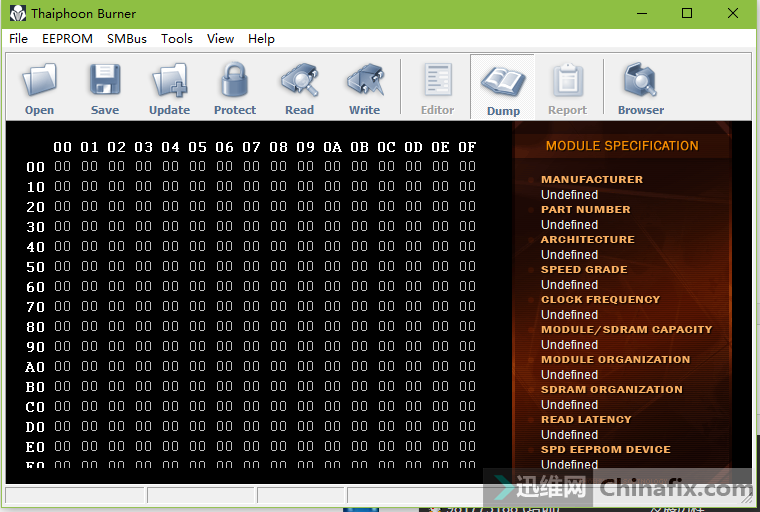
Task: Click byte at row B0 column 0F
Action: coord(467,386)
